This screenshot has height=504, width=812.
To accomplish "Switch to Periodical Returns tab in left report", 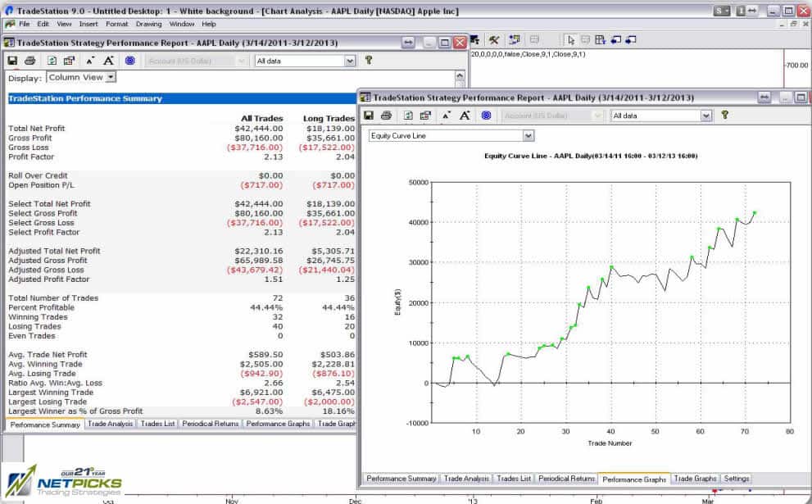I will click(211, 424).
